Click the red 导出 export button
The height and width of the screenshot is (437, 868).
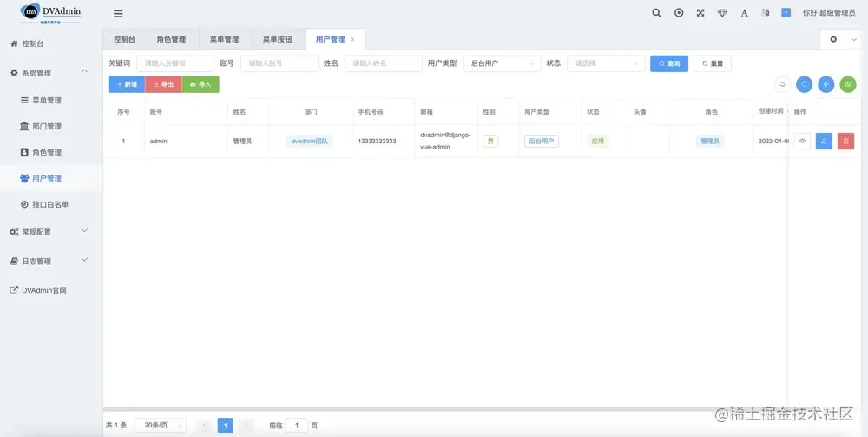tap(163, 84)
